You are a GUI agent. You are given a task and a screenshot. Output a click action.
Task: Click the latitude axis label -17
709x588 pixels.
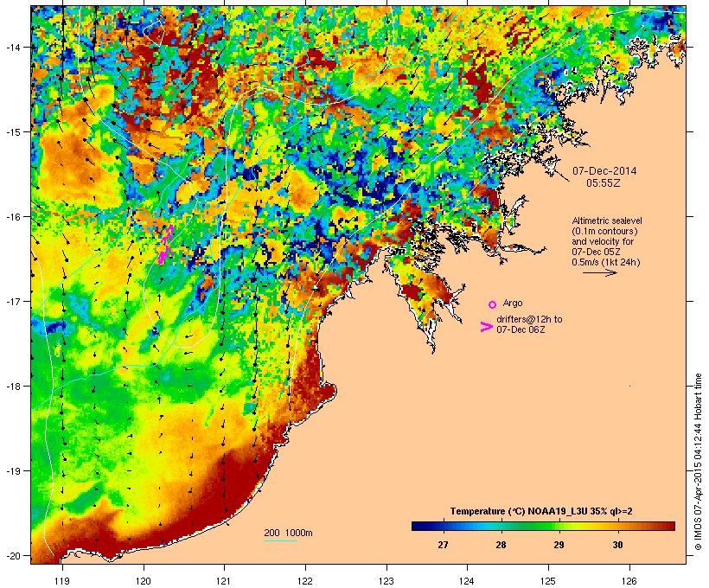pos(12,301)
